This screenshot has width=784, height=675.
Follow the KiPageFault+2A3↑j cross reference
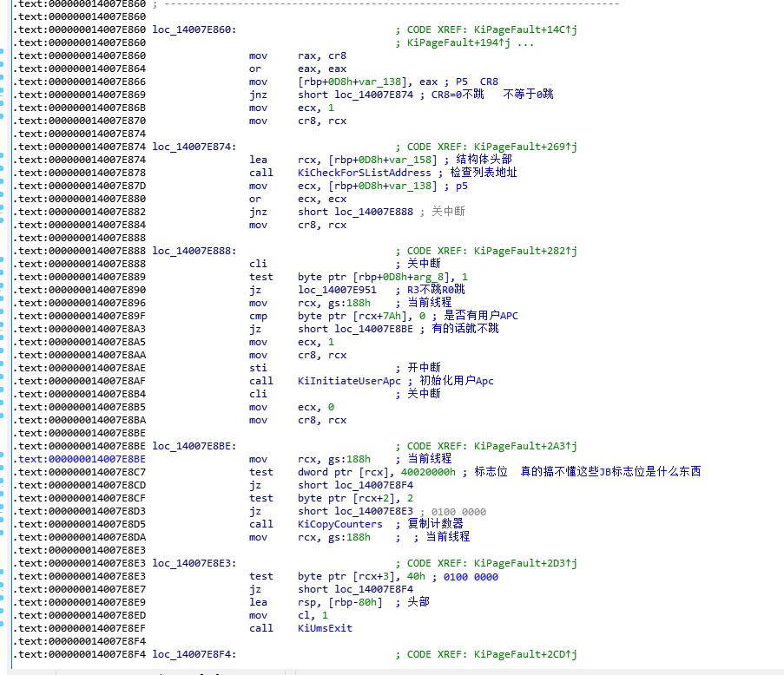point(525,446)
